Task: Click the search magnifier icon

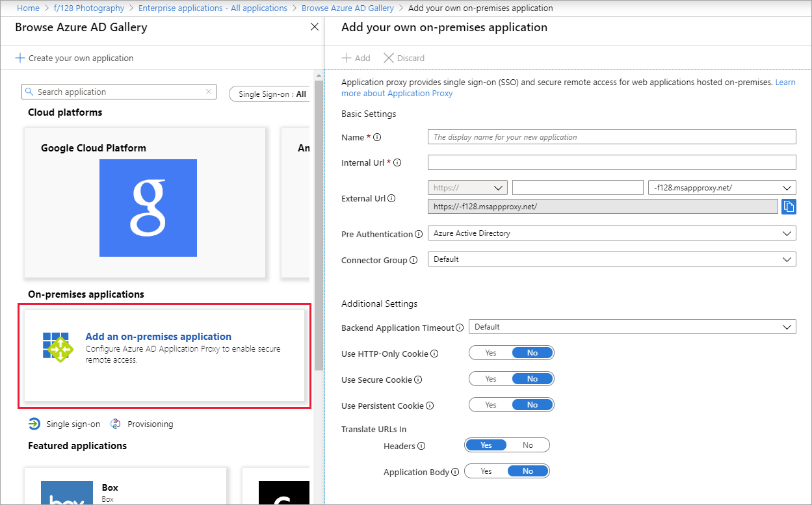Action: coord(29,92)
